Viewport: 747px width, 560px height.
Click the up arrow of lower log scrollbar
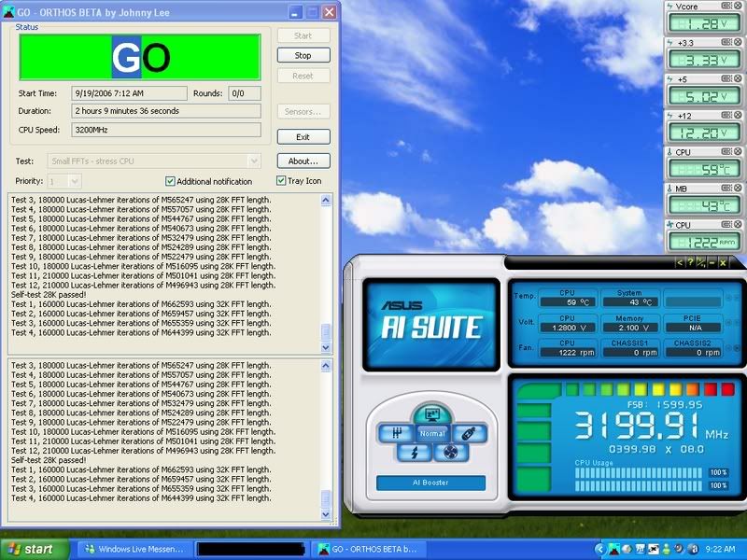[326, 366]
